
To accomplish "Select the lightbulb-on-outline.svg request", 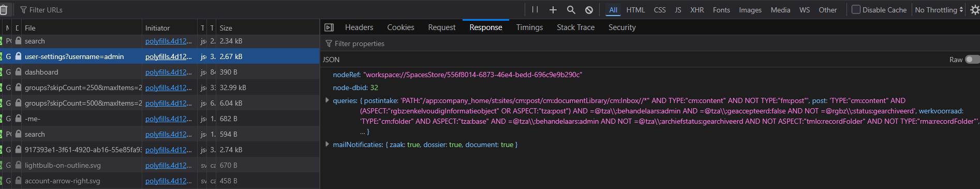I will 159,165.
